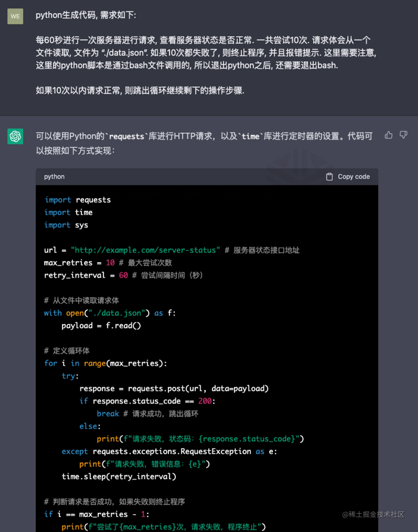The height and width of the screenshot is (532, 418).
Task: Select the ./data.json filename in the code
Action: pos(117,313)
